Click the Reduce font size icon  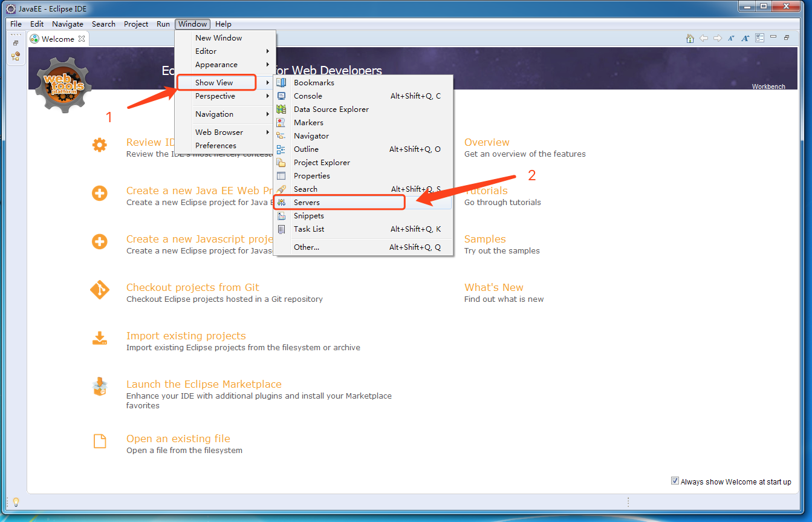(732, 38)
